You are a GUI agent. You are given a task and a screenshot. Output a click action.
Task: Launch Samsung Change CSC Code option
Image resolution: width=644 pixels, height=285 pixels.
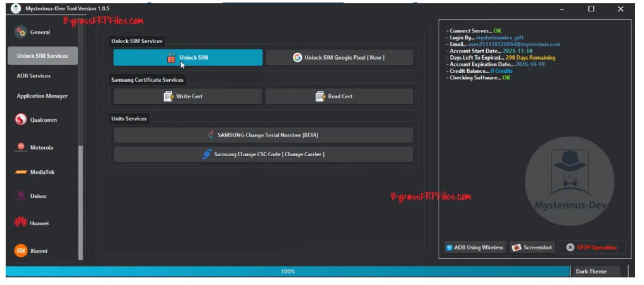tap(263, 154)
